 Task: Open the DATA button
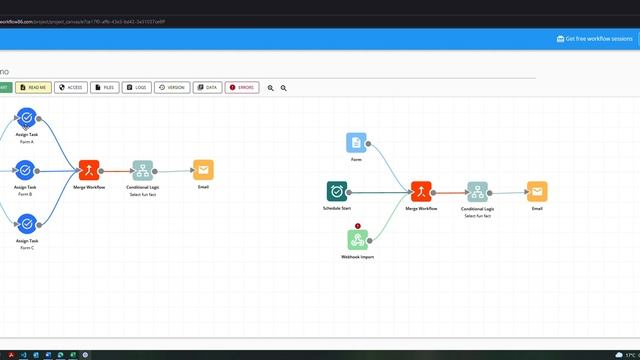207,87
